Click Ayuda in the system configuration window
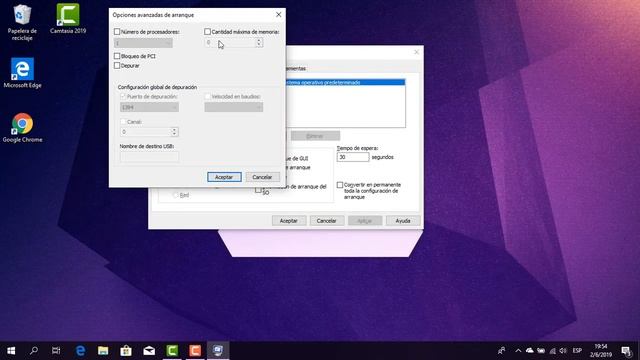 coord(403,221)
